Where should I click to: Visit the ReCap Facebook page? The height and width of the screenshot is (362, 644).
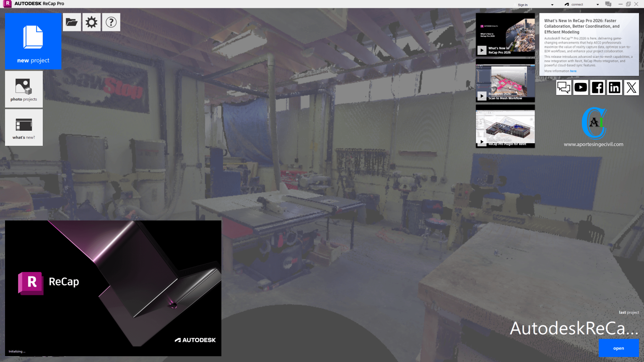pyautogui.click(x=597, y=88)
